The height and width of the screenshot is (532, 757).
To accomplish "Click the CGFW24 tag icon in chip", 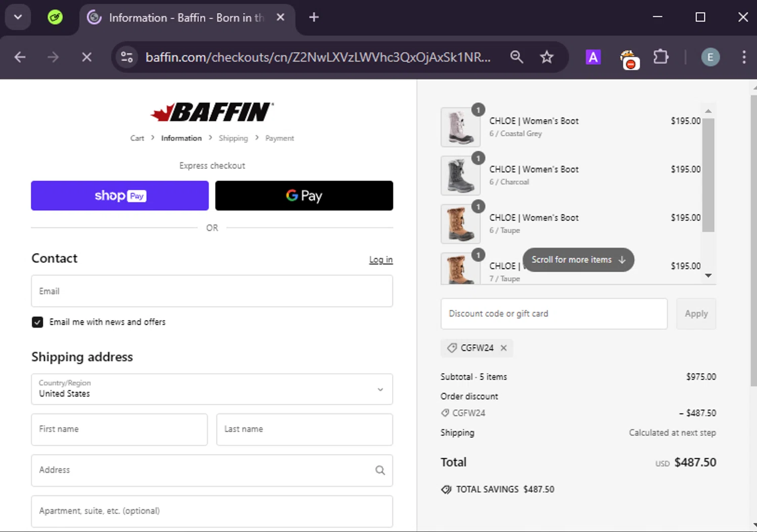I will pos(452,348).
